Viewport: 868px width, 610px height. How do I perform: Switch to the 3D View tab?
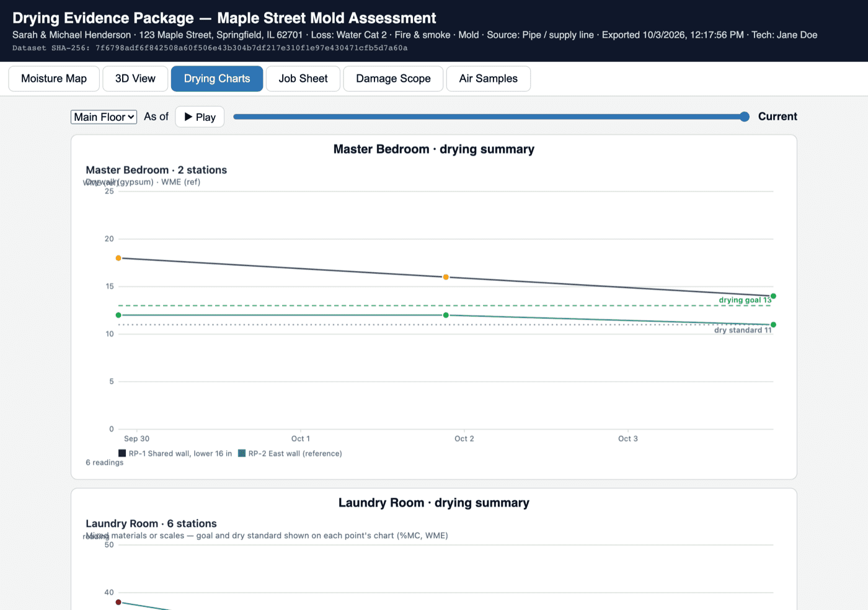[x=135, y=79]
